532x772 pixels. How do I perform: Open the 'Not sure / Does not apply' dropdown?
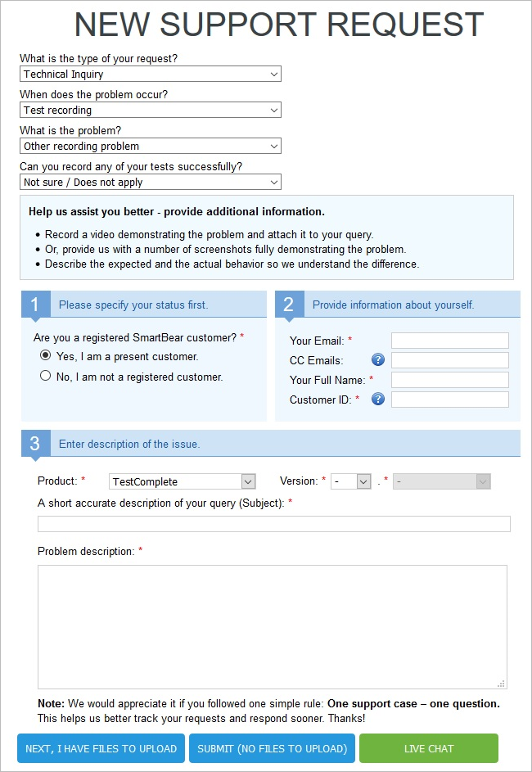(151, 182)
